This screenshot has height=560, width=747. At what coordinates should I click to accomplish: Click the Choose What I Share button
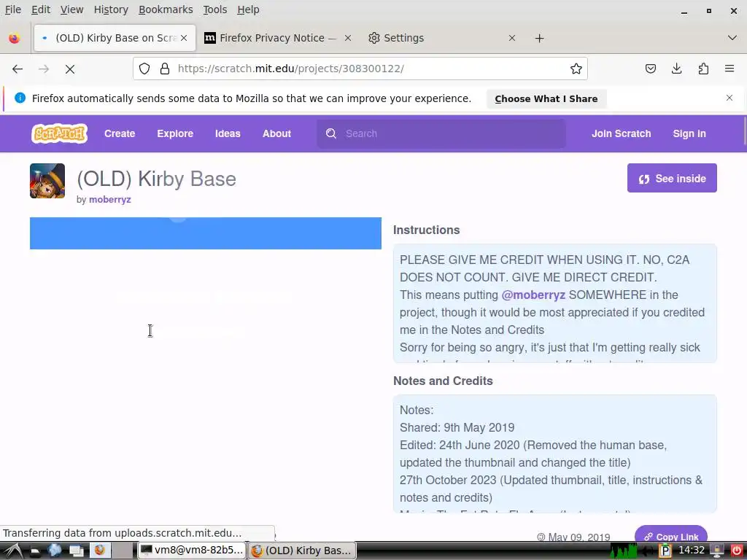pyautogui.click(x=546, y=98)
